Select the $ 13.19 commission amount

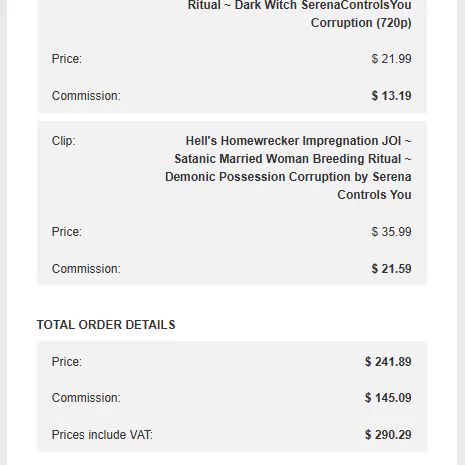(x=391, y=96)
